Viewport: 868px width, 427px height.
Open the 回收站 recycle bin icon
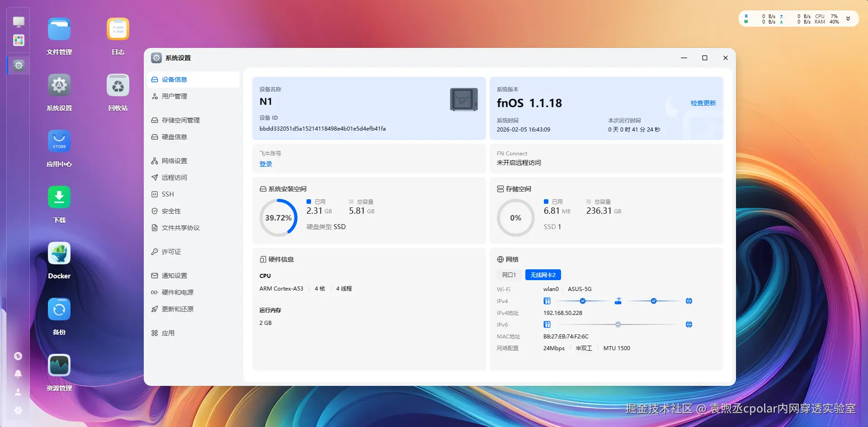(118, 85)
